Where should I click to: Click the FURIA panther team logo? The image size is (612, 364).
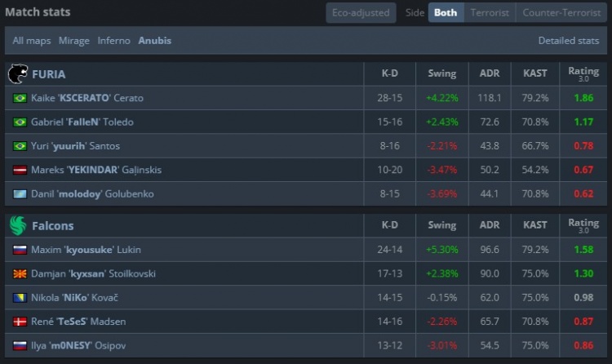[17, 74]
